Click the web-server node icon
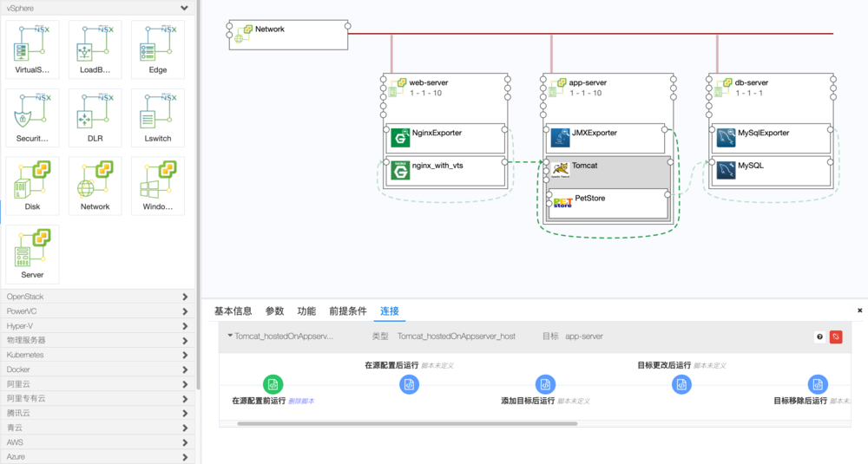The image size is (868, 464). (398, 87)
